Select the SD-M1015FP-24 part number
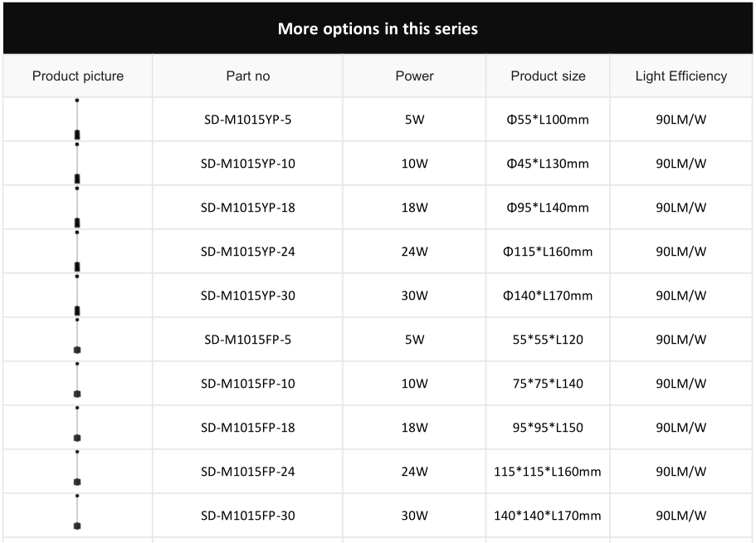This screenshot has width=756, height=543. pos(248,471)
